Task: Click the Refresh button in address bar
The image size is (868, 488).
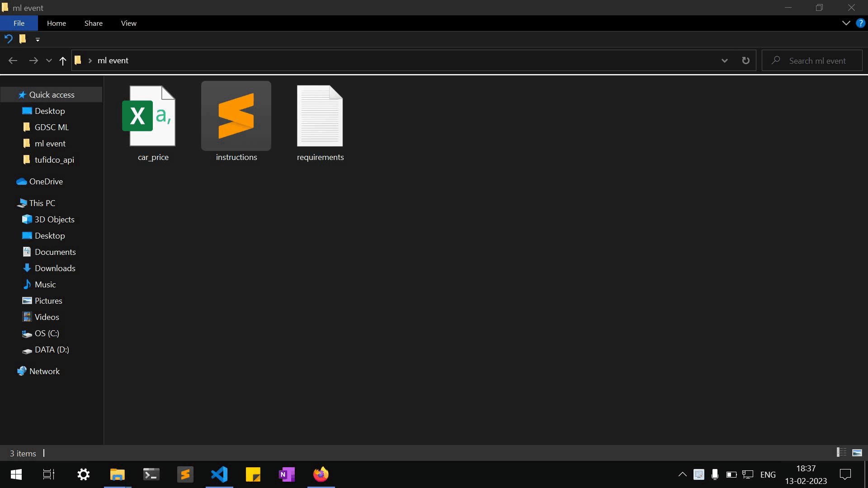Action: tap(745, 61)
